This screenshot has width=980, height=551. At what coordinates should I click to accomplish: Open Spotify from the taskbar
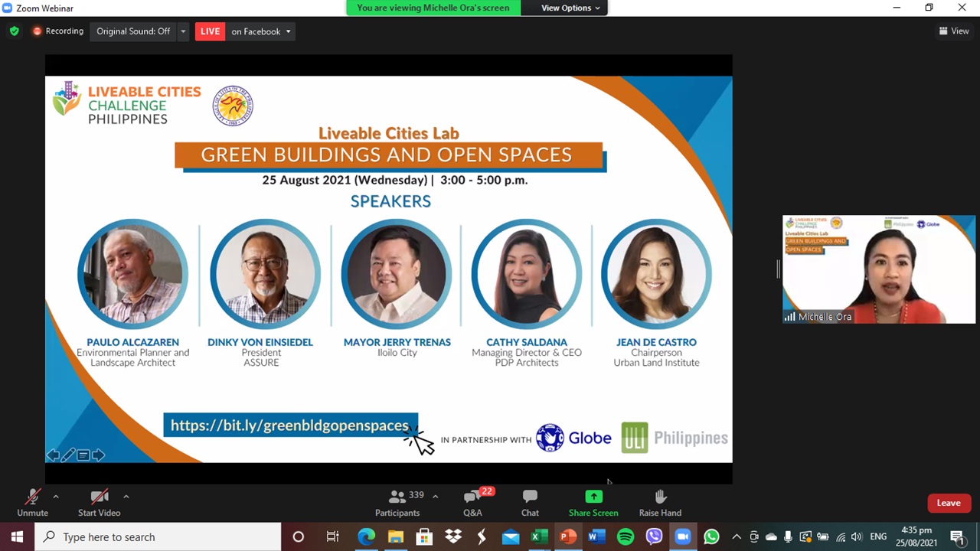(626, 536)
